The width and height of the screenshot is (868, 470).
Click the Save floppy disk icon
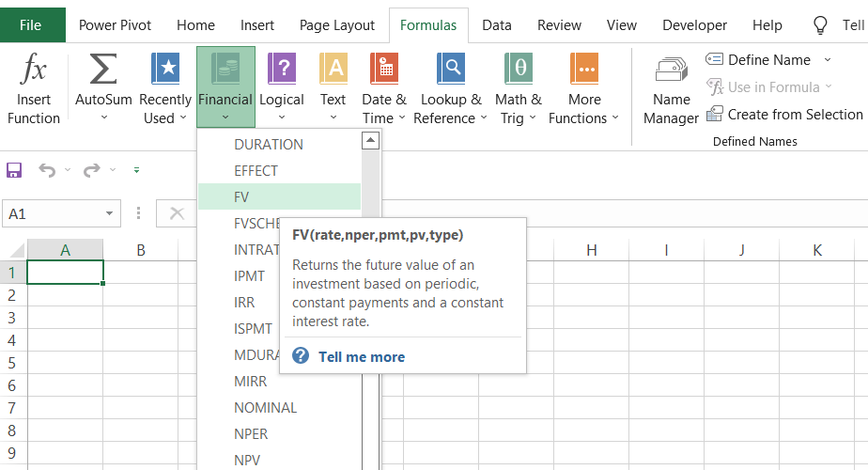pos(14,170)
